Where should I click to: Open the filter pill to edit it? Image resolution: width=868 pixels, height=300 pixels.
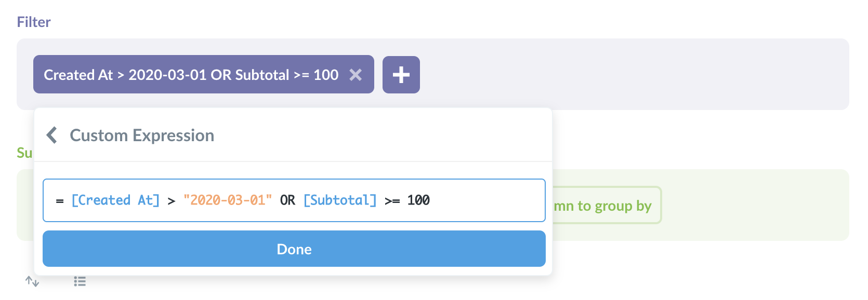191,75
